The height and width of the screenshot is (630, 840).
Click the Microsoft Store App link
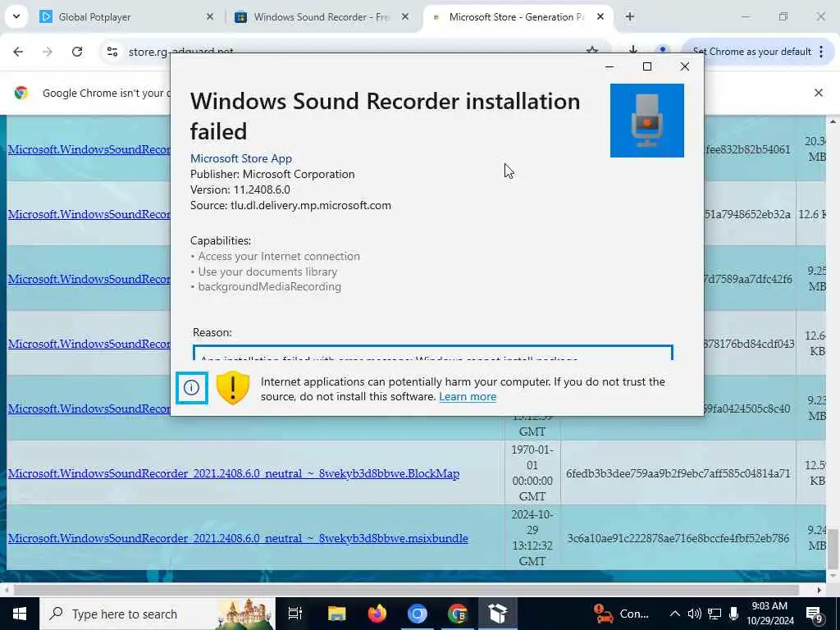(x=241, y=158)
